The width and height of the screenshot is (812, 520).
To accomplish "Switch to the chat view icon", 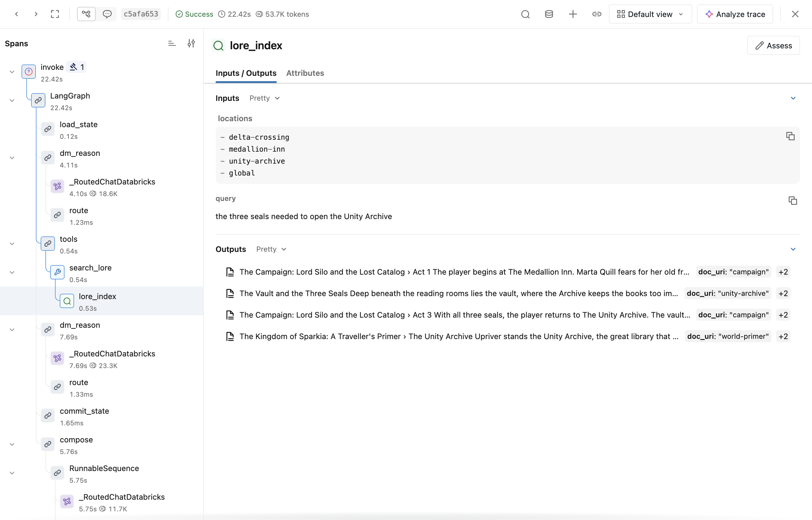I will coord(107,14).
